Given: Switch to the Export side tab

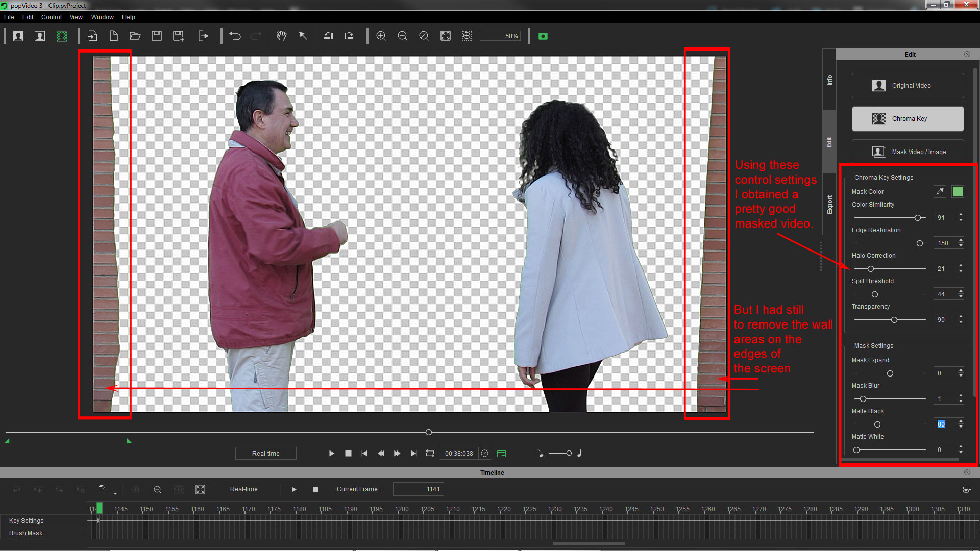Looking at the screenshot, I should pyautogui.click(x=829, y=205).
